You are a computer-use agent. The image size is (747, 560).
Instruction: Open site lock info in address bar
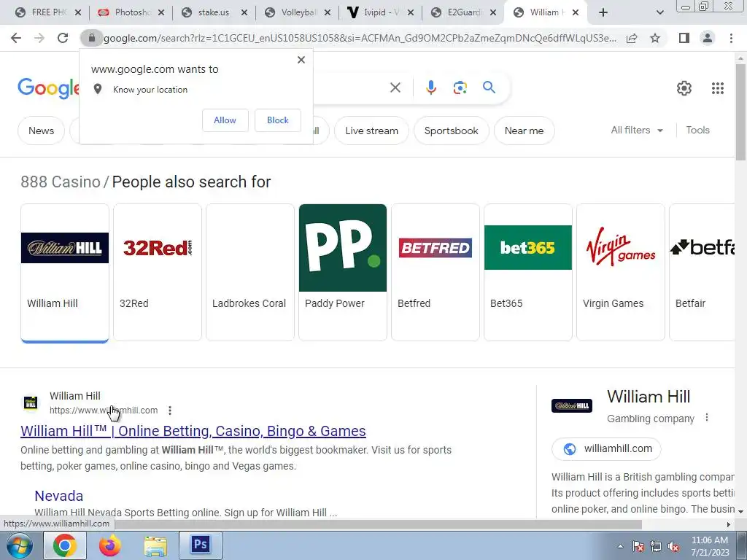[x=91, y=38]
